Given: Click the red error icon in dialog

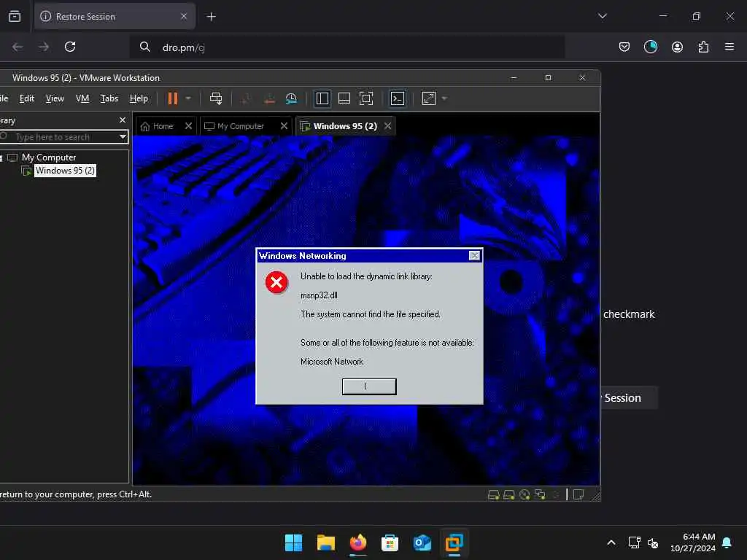Looking at the screenshot, I should pos(276,282).
